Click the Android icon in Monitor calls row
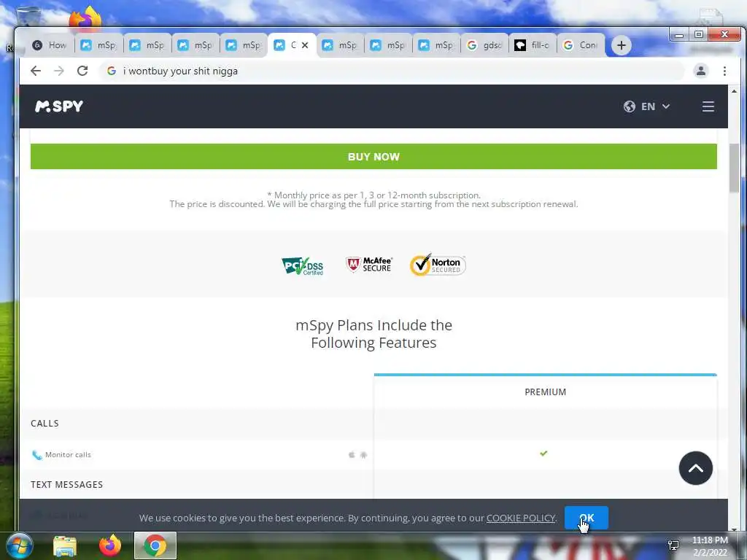 pos(363,455)
